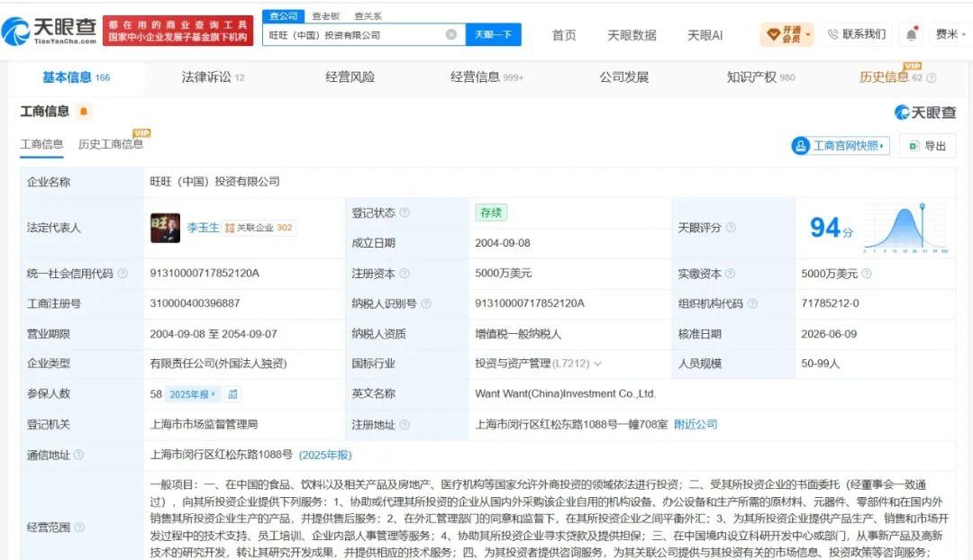
Task: Click 联系我们 contact button
Action: click(x=857, y=34)
